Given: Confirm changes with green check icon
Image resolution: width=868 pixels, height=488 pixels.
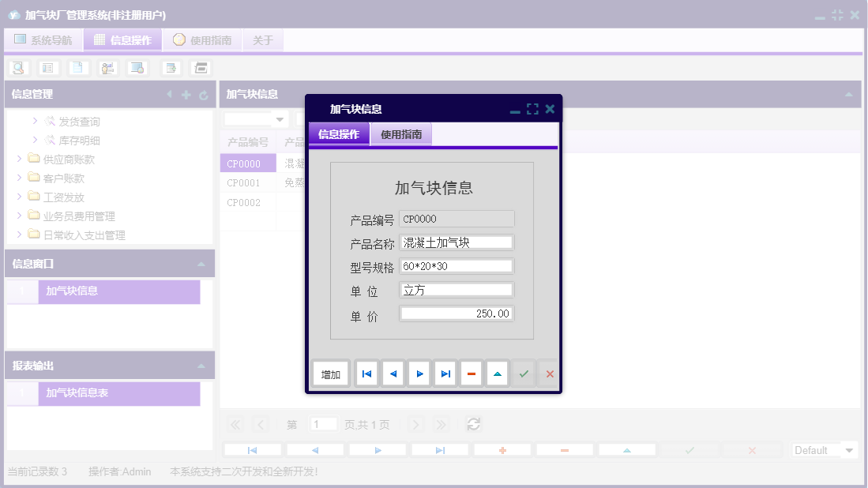Looking at the screenshot, I should 524,373.
